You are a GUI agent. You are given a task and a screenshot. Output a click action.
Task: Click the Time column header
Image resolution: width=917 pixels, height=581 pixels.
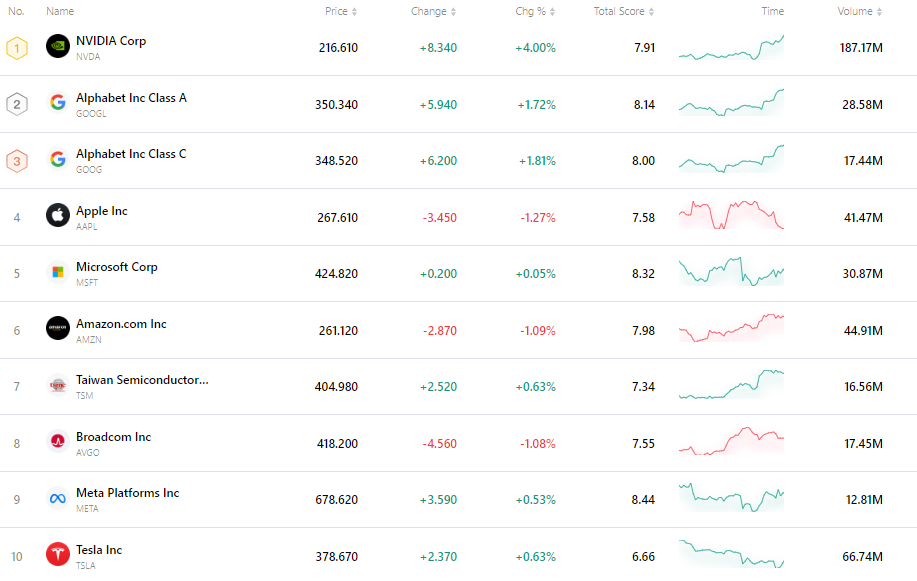click(772, 11)
